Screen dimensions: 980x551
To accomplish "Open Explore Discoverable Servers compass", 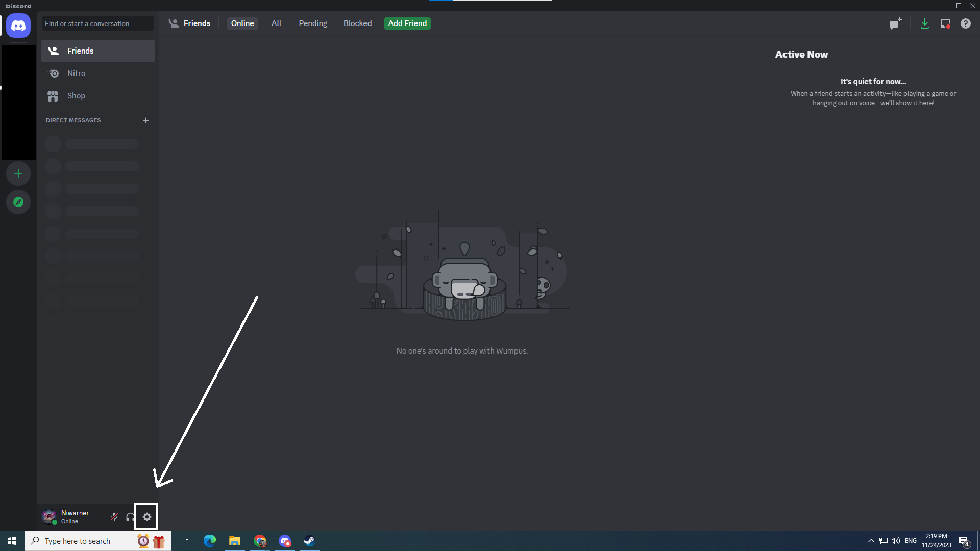I will point(18,202).
